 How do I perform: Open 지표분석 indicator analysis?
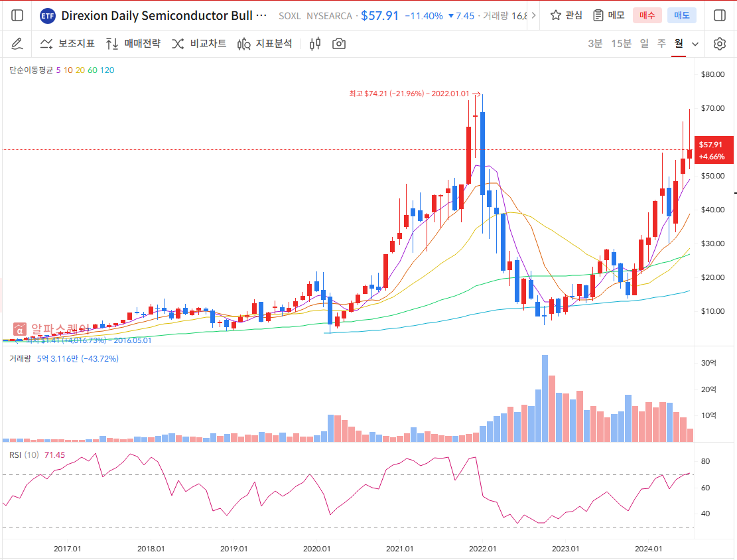click(x=265, y=44)
